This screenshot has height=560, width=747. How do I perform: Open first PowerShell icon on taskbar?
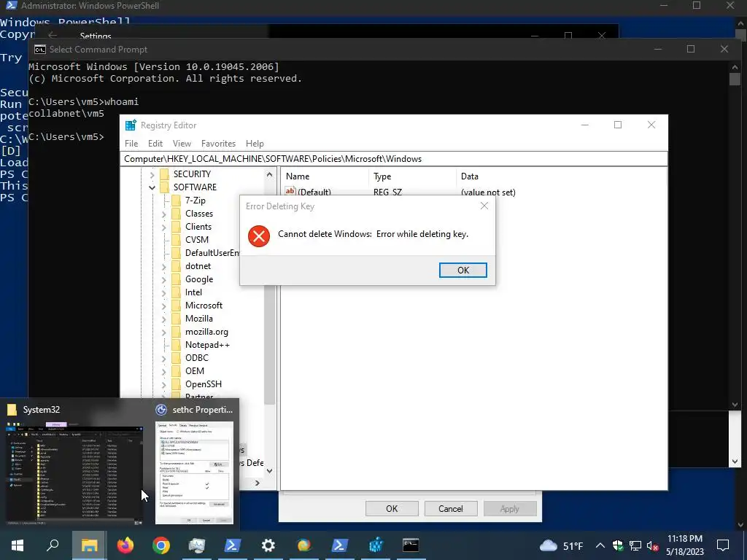(x=233, y=545)
